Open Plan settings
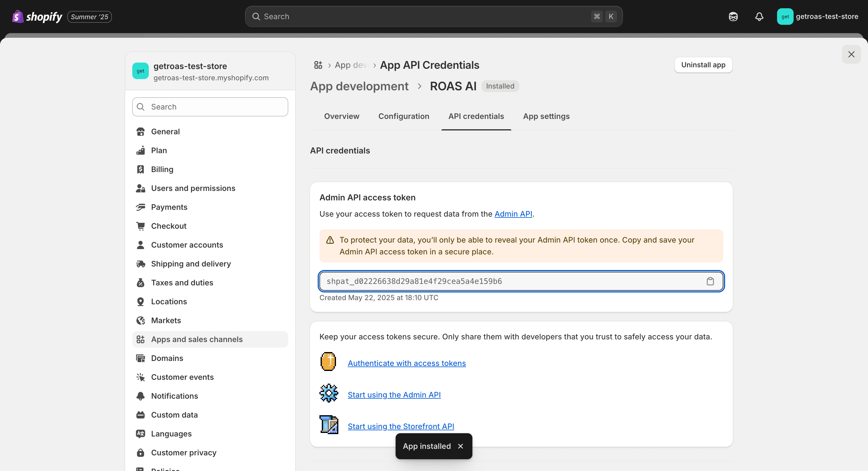Image resolution: width=868 pixels, height=471 pixels. (210, 150)
